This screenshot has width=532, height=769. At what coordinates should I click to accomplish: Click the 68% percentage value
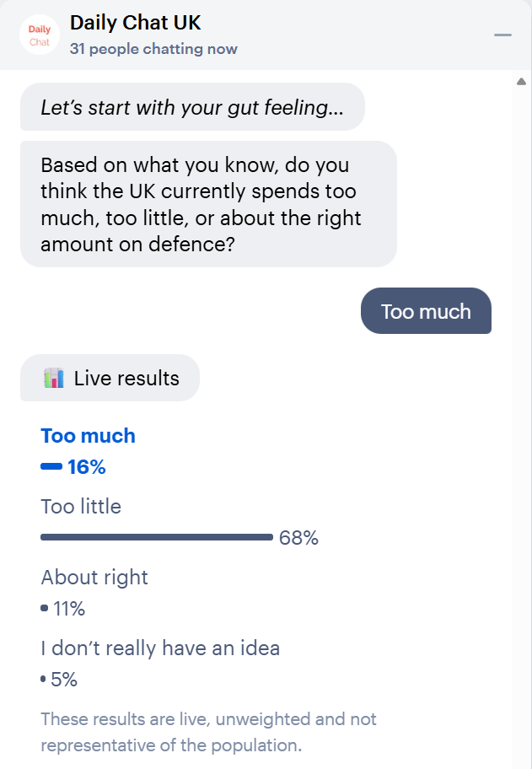click(x=298, y=538)
